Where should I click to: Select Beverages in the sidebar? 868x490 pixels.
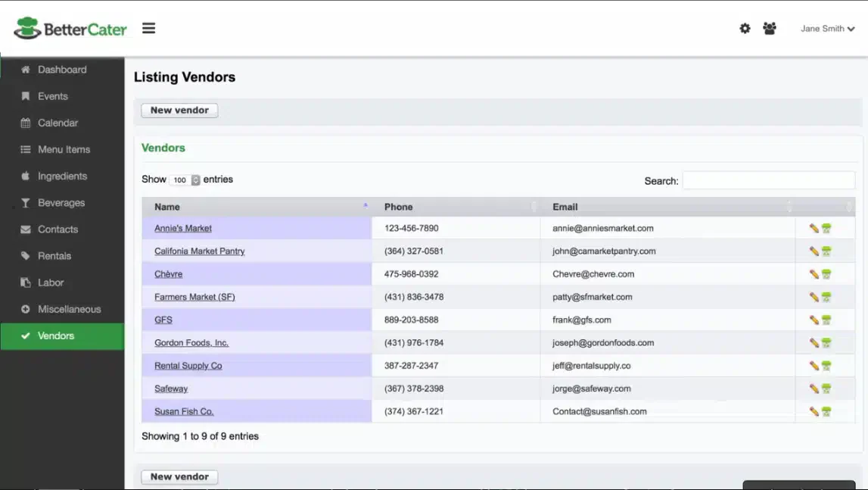pyautogui.click(x=62, y=203)
